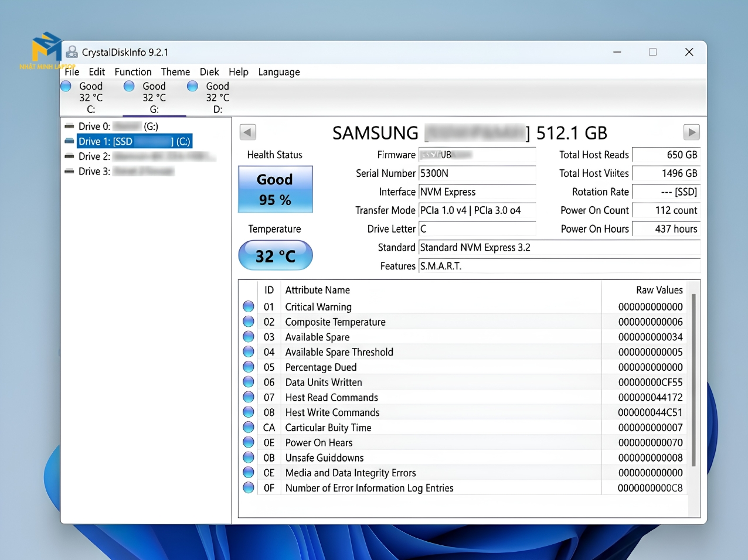Open the Diek menu
The height and width of the screenshot is (560, 748).
click(209, 72)
